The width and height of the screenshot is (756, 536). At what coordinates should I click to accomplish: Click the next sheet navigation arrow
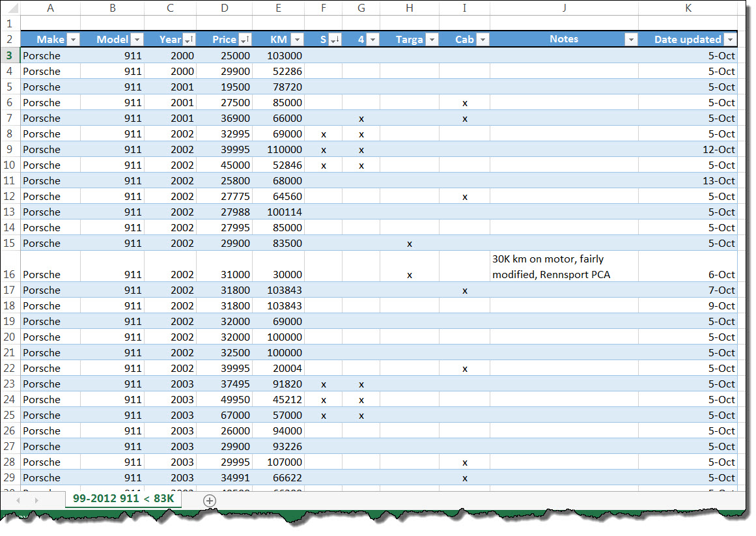click(x=36, y=500)
